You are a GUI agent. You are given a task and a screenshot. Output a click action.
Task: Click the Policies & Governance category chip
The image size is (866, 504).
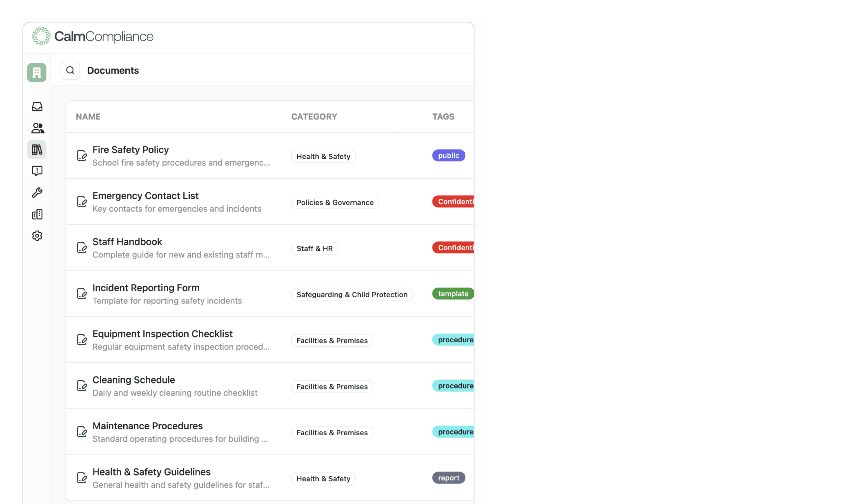click(335, 202)
